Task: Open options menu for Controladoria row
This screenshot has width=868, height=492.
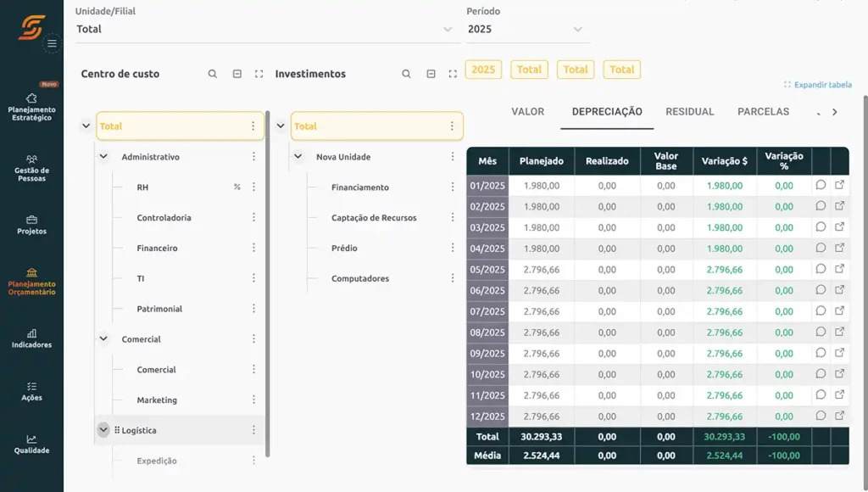Action: tap(253, 217)
